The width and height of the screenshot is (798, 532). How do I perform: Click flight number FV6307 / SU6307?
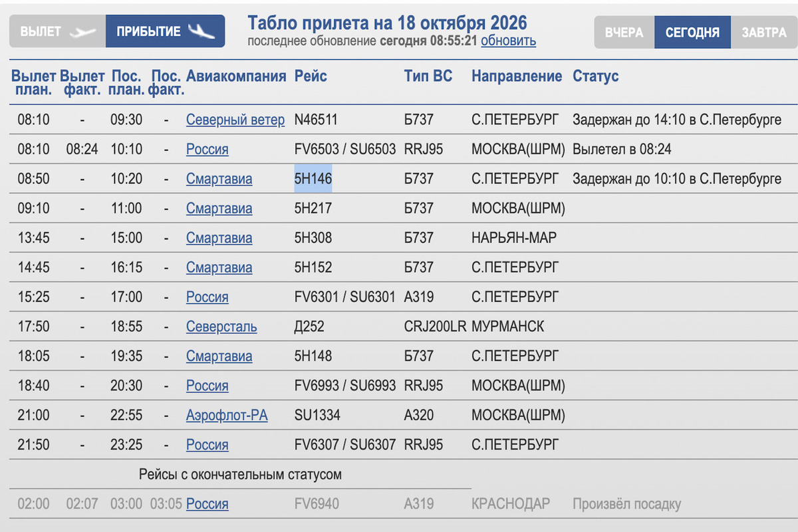tap(345, 445)
